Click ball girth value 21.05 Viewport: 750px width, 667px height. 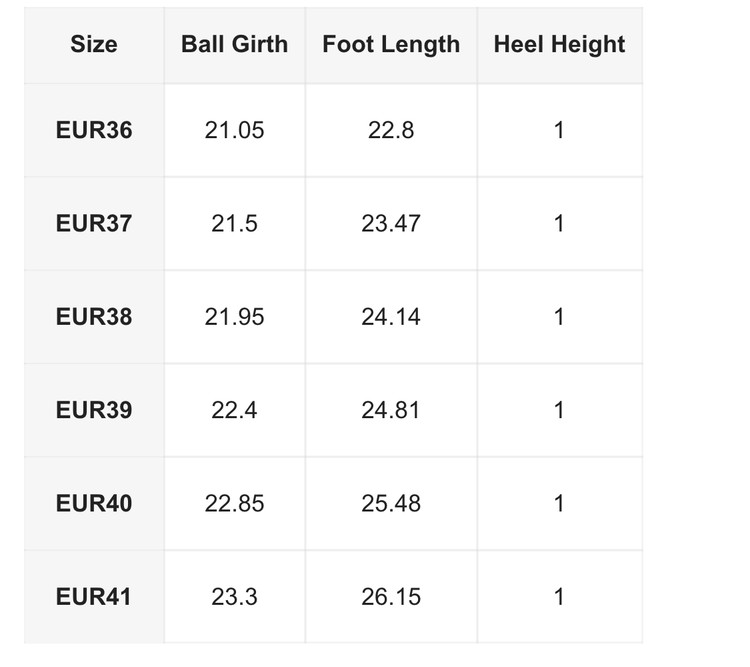(x=234, y=130)
